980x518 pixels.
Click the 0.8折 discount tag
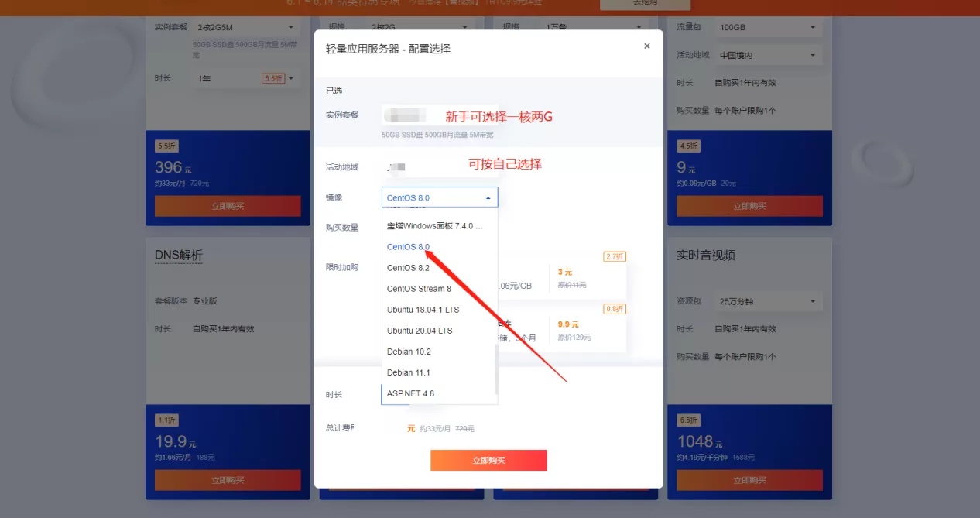coord(615,309)
